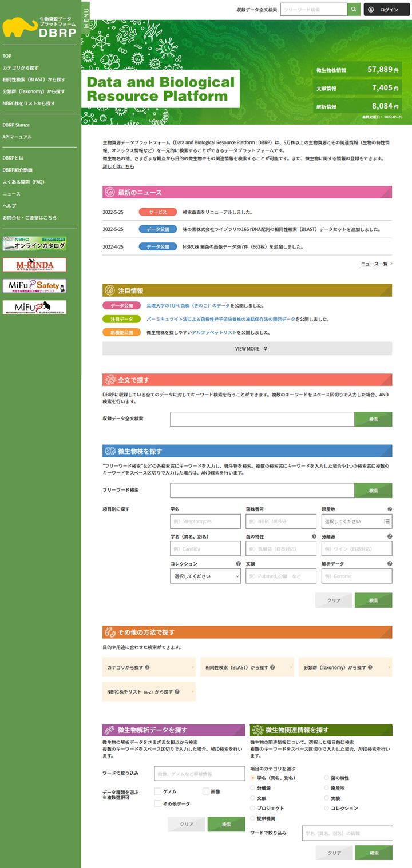Click the ログイン button
This screenshot has height=868, width=412.
click(x=387, y=10)
